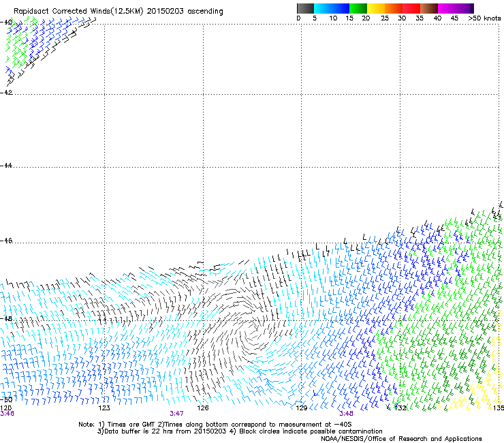The image size is (504, 443).
Task: Click the purple time stamp '3:48' near longitude 129
Action: [346, 414]
